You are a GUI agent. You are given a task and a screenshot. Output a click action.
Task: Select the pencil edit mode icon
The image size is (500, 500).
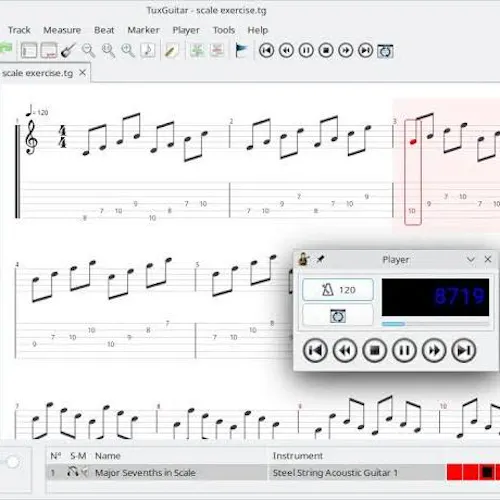pyautogui.click(x=171, y=51)
